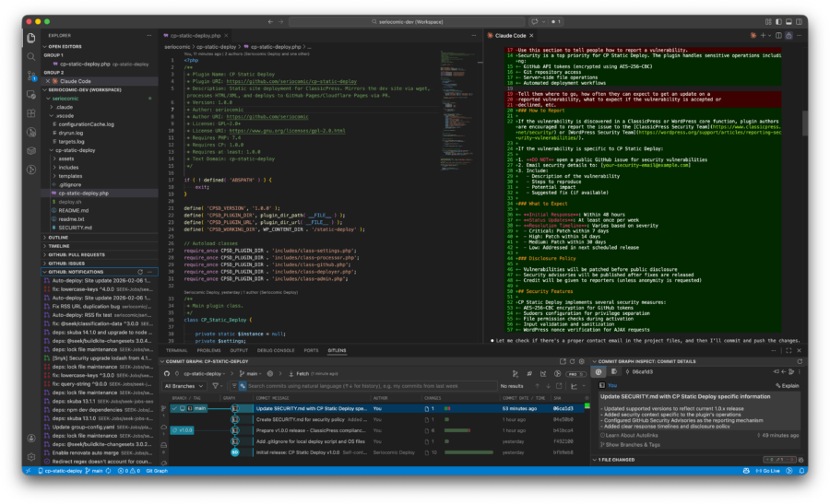830x504 pixels.
Task: Switch to the Problems panel tab
Action: 208,350
